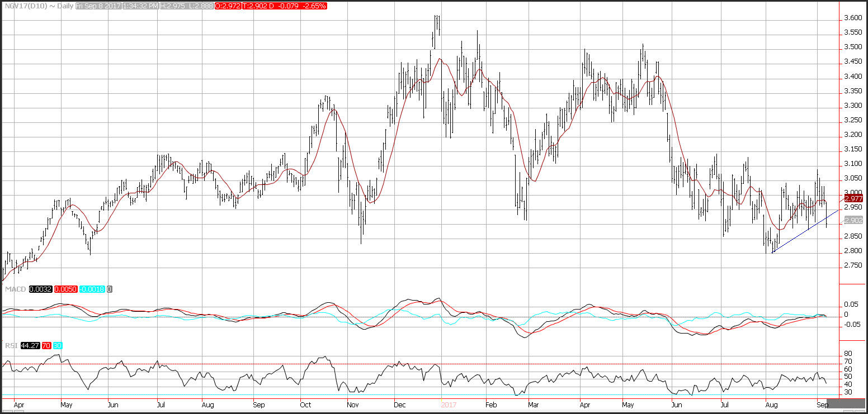Screen dimensions: 868x414
Task: Select the H:2.975 L:2.888 high-low box
Action: click(188, 6)
